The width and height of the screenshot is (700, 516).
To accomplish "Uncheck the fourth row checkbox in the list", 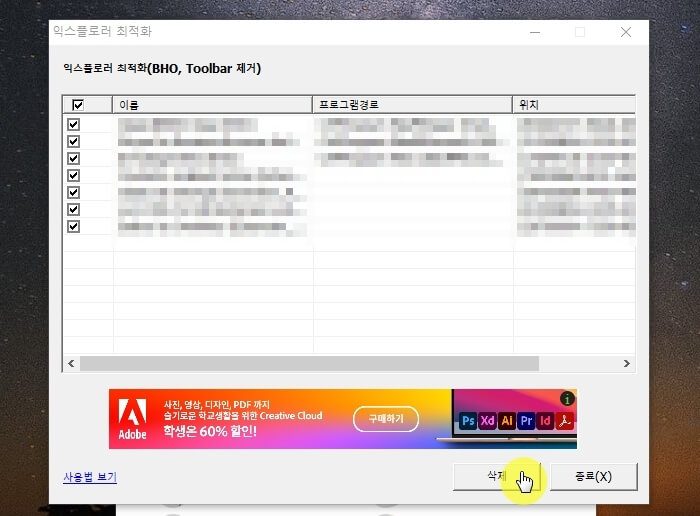I will click(74, 175).
